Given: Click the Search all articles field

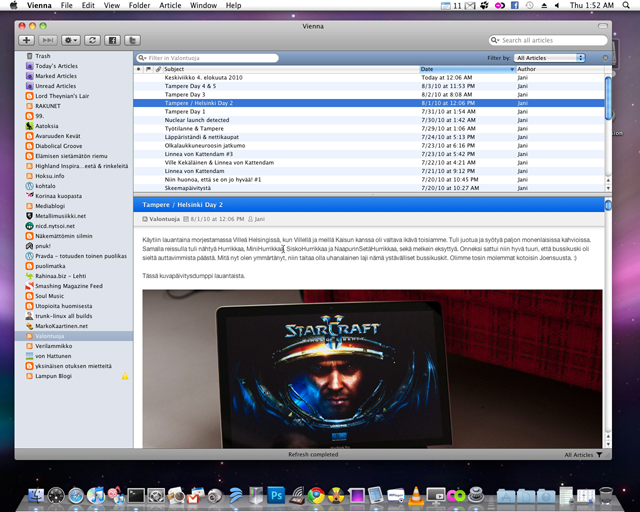Looking at the screenshot, I should (x=548, y=40).
